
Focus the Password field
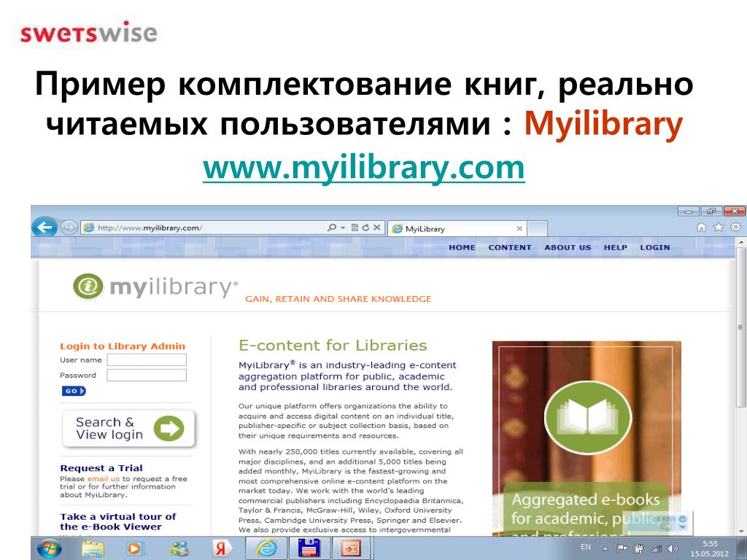(x=147, y=376)
